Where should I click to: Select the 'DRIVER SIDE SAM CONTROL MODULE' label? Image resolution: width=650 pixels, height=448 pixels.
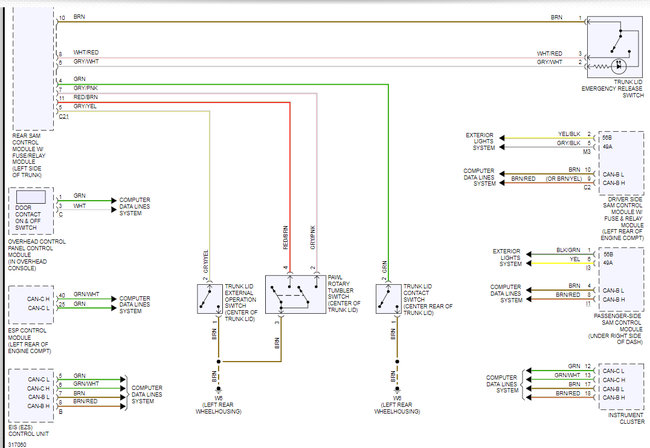point(622,218)
